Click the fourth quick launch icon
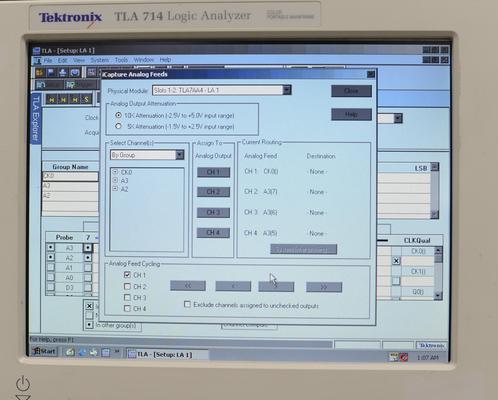 106,352
